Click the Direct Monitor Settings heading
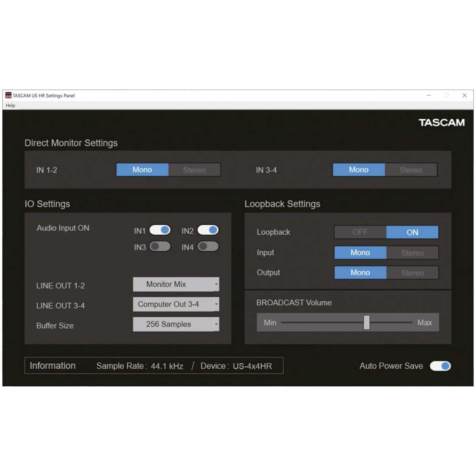 (x=71, y=143)
